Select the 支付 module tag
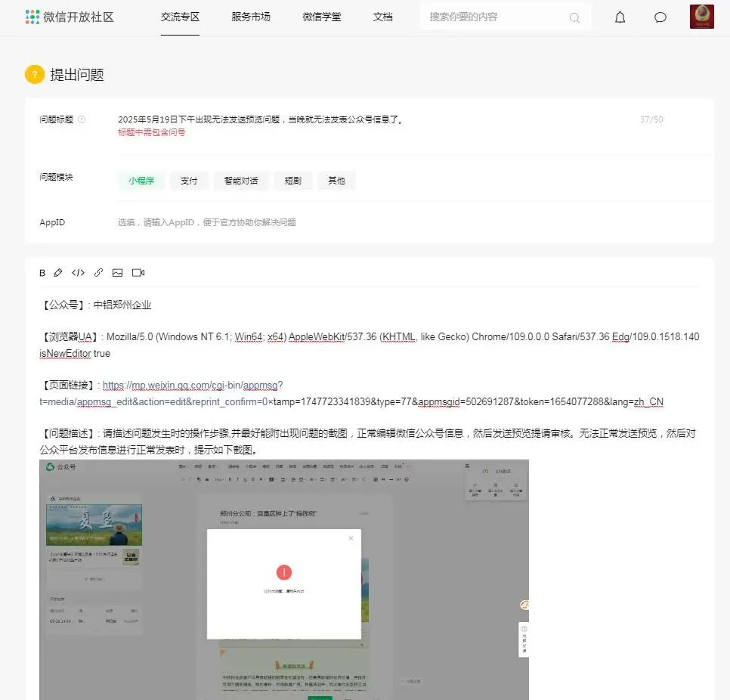Viewport: 730px width, 700px height. click(189, 181)
